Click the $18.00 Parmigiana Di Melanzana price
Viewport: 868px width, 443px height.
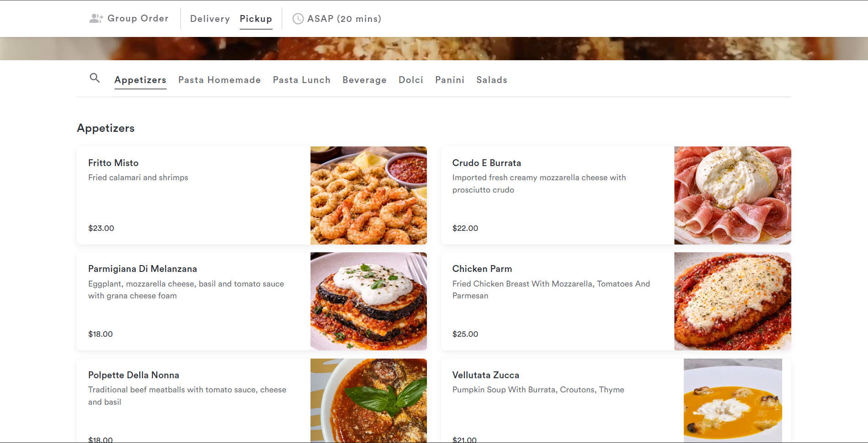click(100, 334)
